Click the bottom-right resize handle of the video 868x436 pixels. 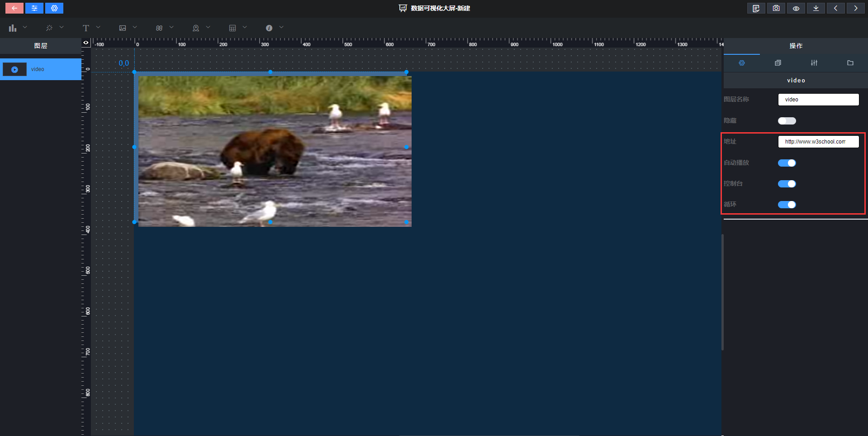(407, 222)
